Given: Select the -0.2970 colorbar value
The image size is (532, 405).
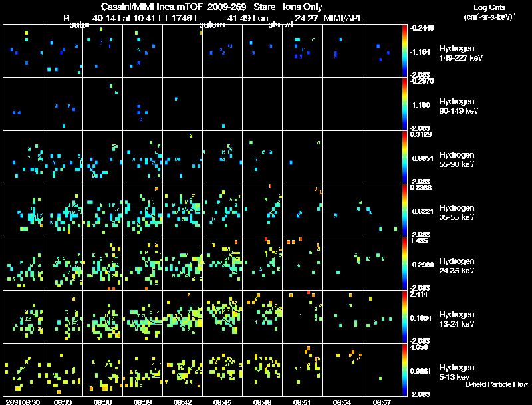Looking at the screenshot, I should pos(422,81).
